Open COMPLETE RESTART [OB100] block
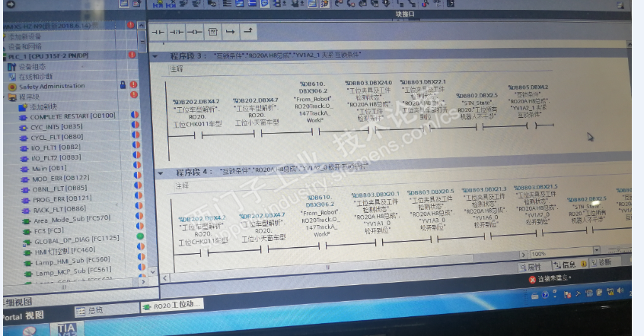The width and height of the screenshot is (644, 336). pos(72,116)
